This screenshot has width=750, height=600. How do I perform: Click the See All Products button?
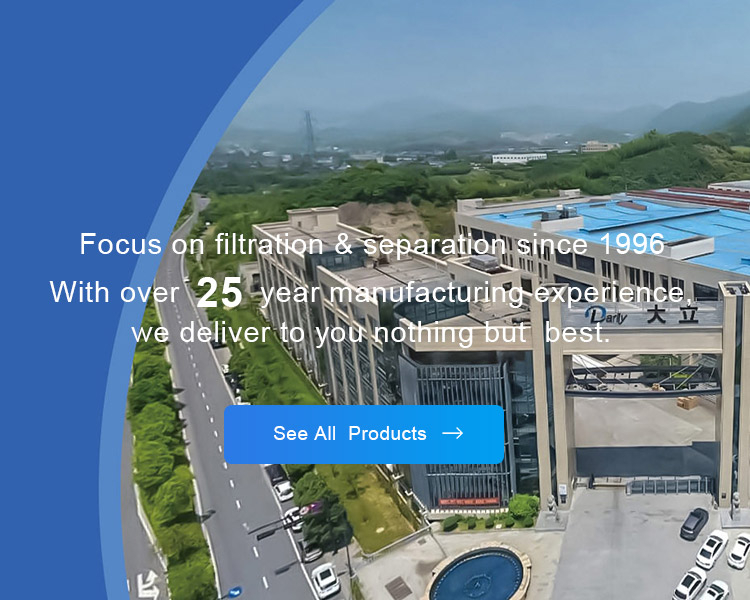click(x=364, y=434)
